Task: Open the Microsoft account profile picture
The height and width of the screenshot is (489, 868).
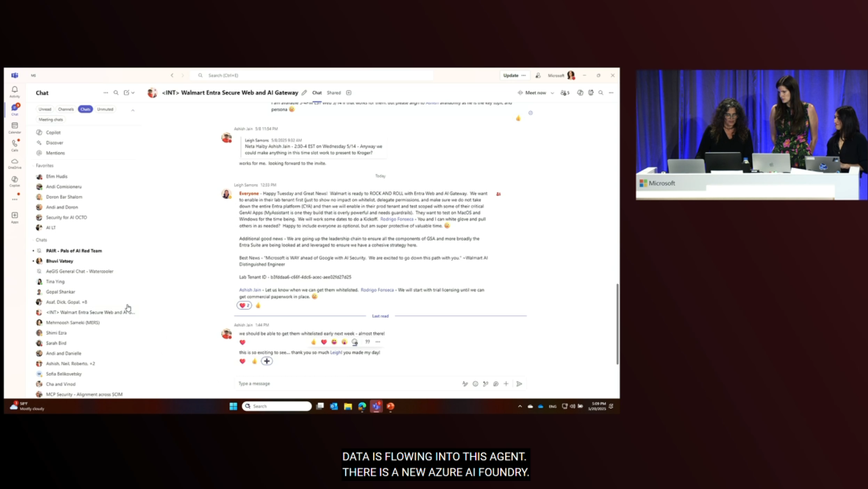Action: tap(570, 76)
